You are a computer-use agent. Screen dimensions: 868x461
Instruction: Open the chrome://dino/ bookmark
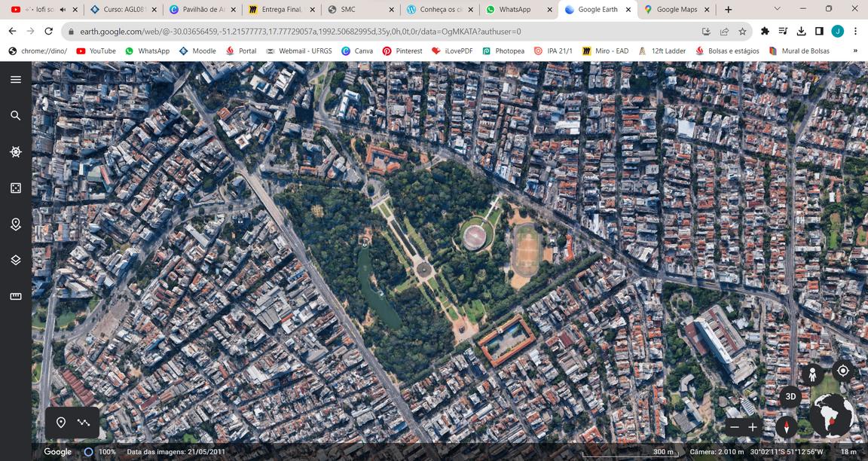coord(38,51)
